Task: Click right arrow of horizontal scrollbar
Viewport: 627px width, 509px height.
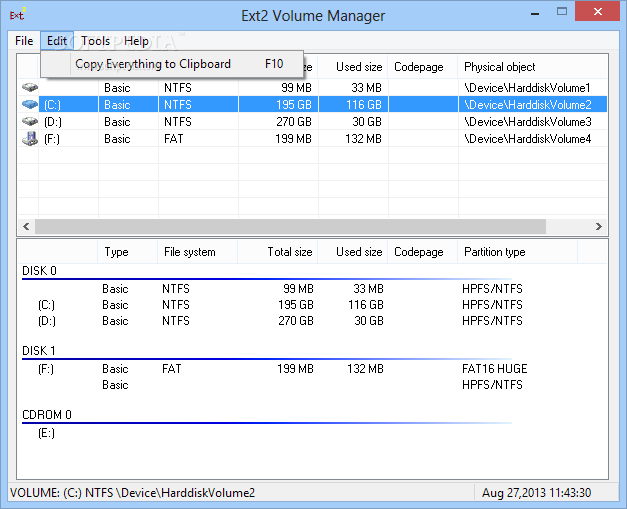Action: tap(598, 226)
